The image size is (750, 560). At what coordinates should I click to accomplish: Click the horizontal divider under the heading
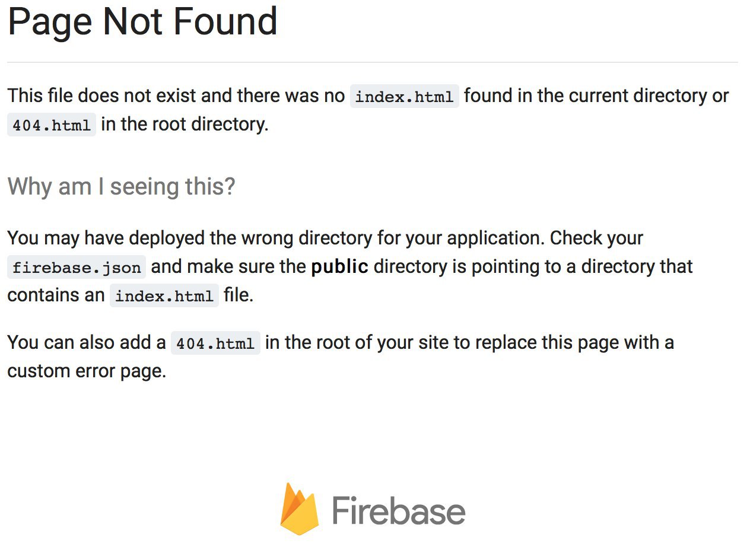373,62
